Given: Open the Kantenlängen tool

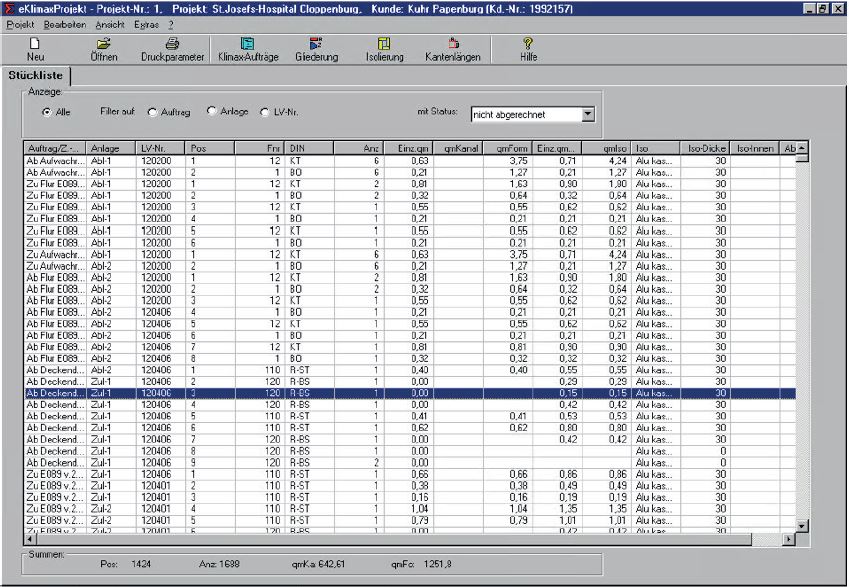Looking at the screenshot, I should (x=453, y=44).
